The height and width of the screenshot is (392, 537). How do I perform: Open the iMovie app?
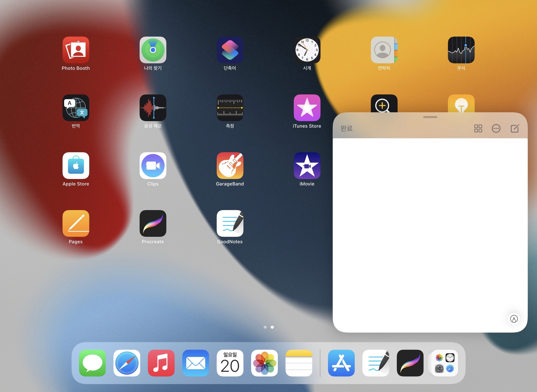307,166
